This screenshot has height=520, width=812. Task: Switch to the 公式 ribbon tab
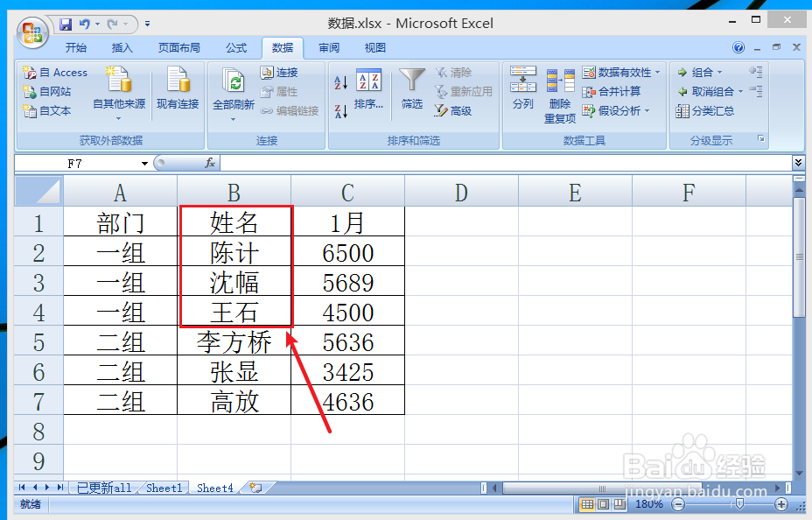[x=234, y=48]
